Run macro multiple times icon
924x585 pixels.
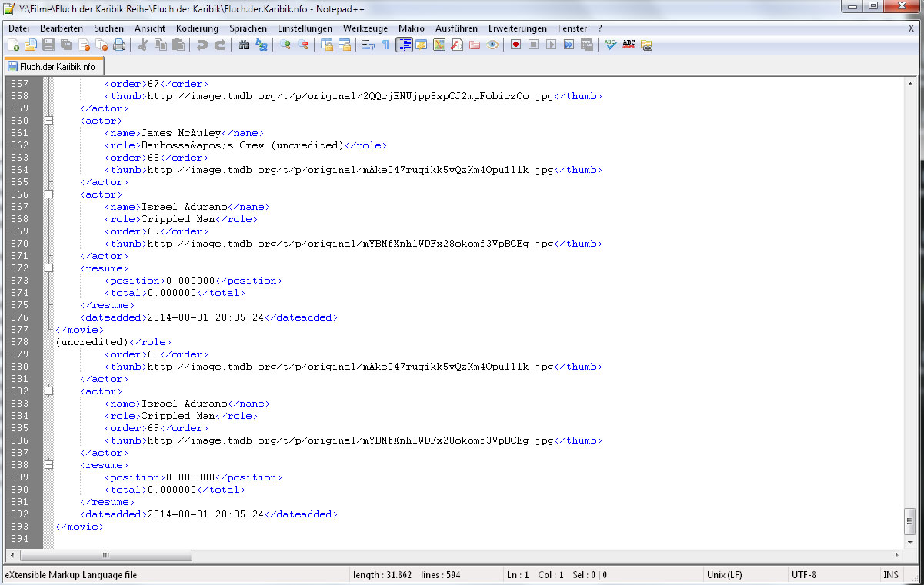569,45
